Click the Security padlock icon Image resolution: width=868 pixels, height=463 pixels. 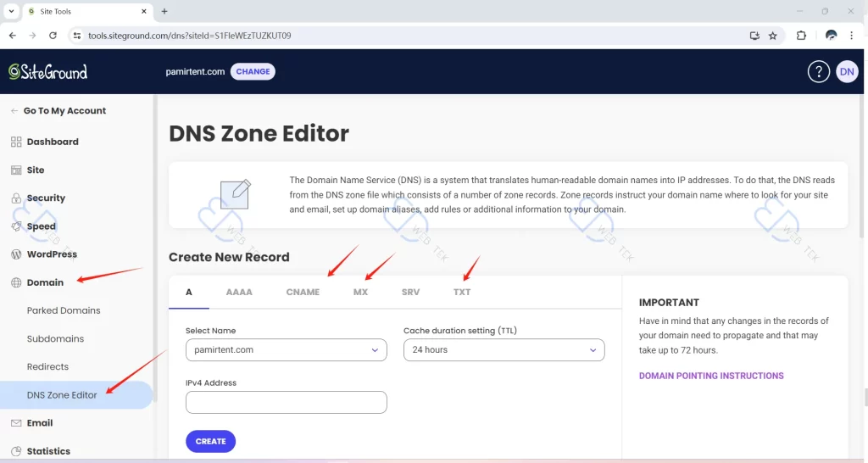click(16, 198)
